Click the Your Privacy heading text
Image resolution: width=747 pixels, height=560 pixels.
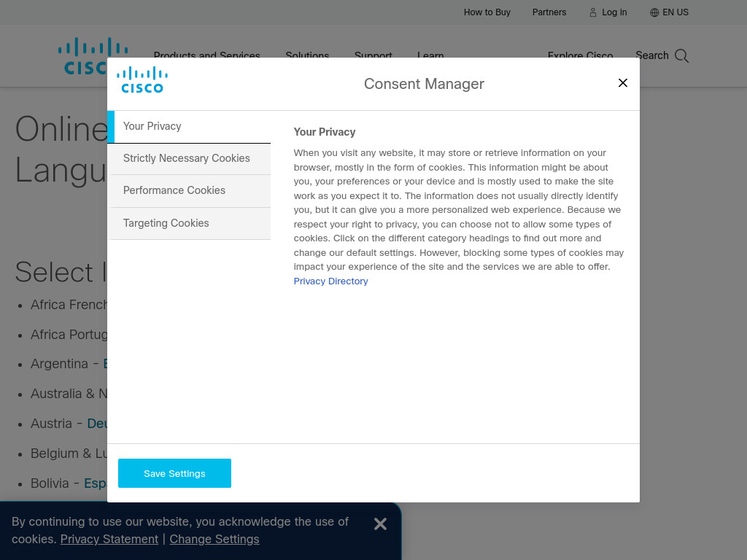coord(325,132)
